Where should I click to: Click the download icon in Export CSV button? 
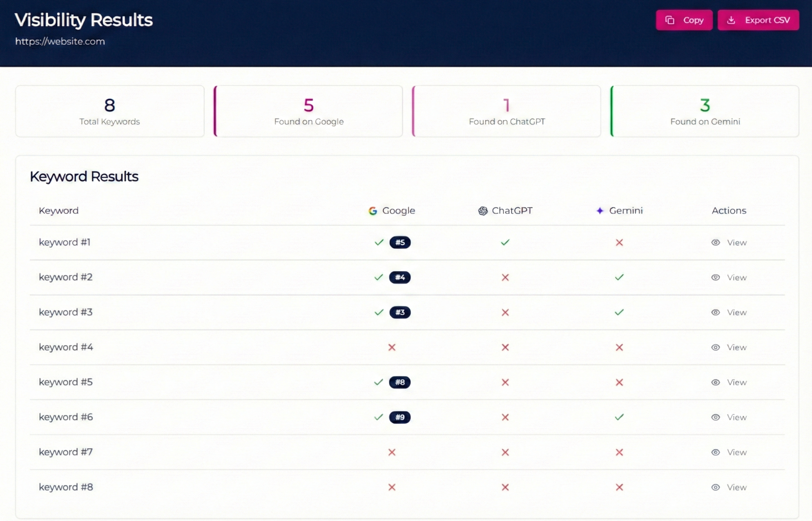pyautogui.click(x=731, y=20)
